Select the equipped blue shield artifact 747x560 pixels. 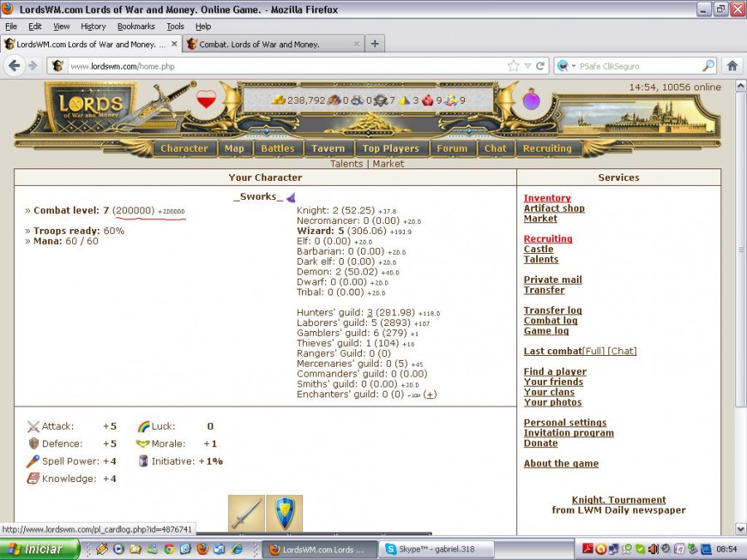(285, 514)
